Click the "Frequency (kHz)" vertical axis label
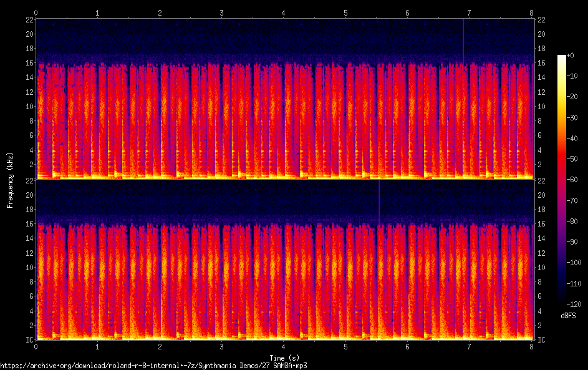Viewport: 588px width, 370px height. click(x=10, y=180)
